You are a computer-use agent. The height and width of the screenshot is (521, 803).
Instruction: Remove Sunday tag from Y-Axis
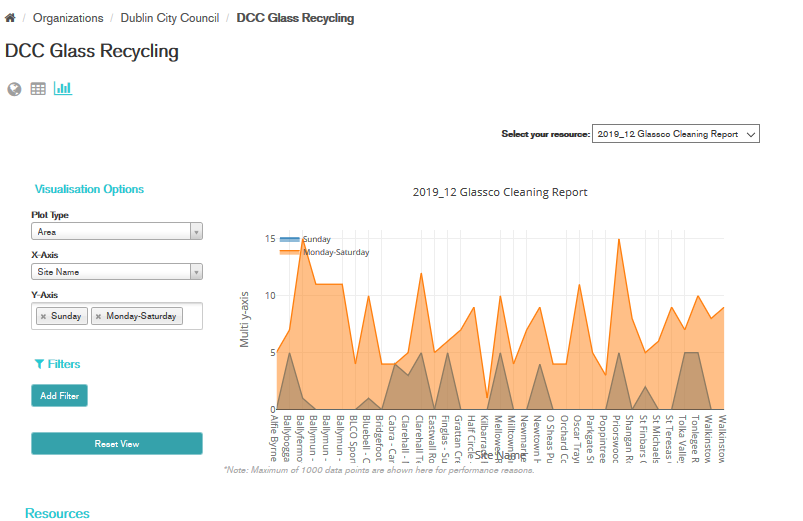(x=43, y=317)
